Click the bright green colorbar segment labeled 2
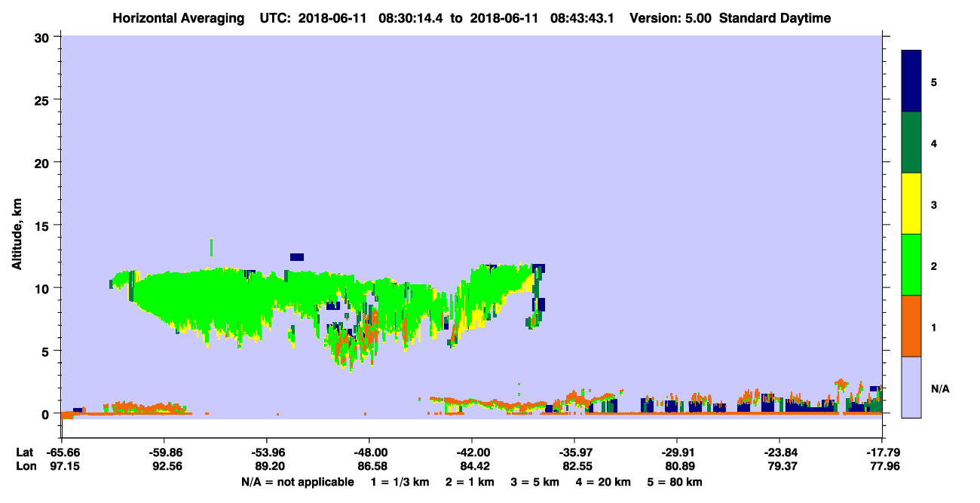This screenshot has height=503, width=980. pos(911,265)
